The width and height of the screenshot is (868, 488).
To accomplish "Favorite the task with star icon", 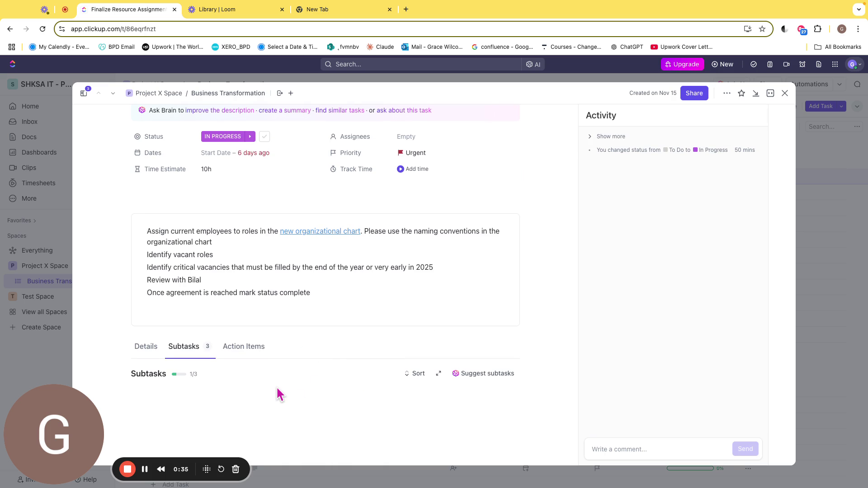I will [741, 93].
